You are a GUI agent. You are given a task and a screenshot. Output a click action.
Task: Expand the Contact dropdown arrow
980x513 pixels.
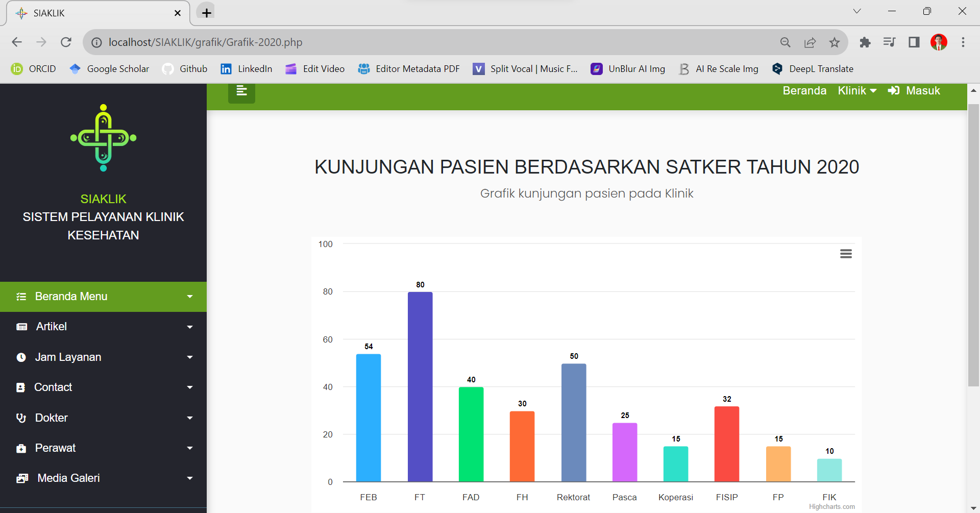point(190,387)
